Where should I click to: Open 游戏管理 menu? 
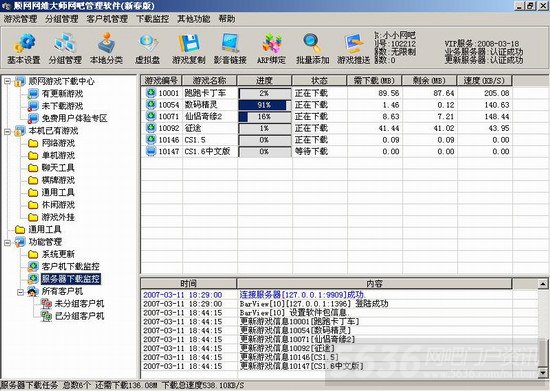tap(20, 19)
